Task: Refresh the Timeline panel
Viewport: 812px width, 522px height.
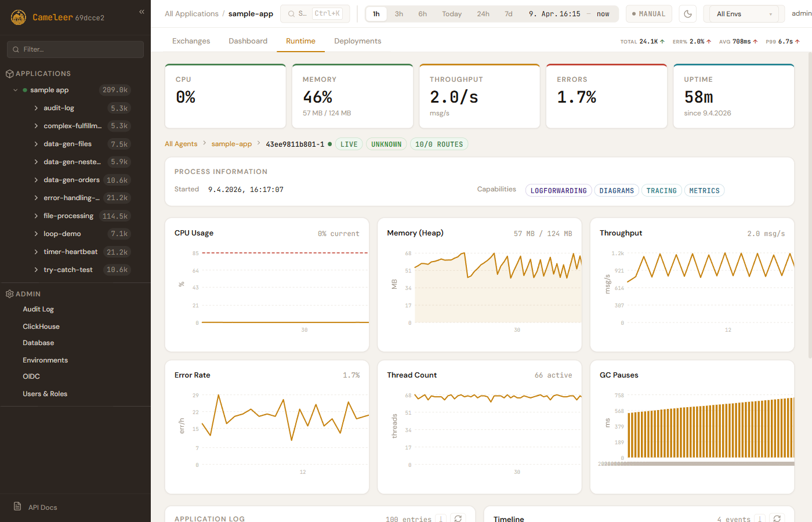Action: click(777, 519)
